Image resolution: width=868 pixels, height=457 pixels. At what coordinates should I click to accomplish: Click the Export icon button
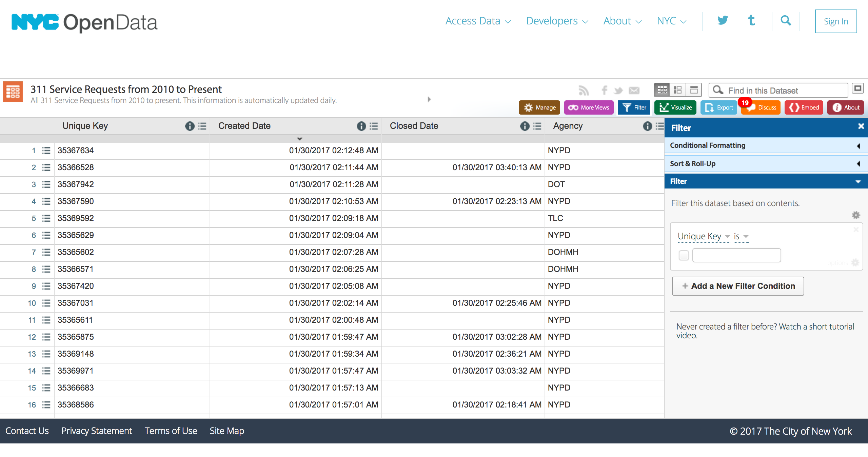(x=719, y=107)
